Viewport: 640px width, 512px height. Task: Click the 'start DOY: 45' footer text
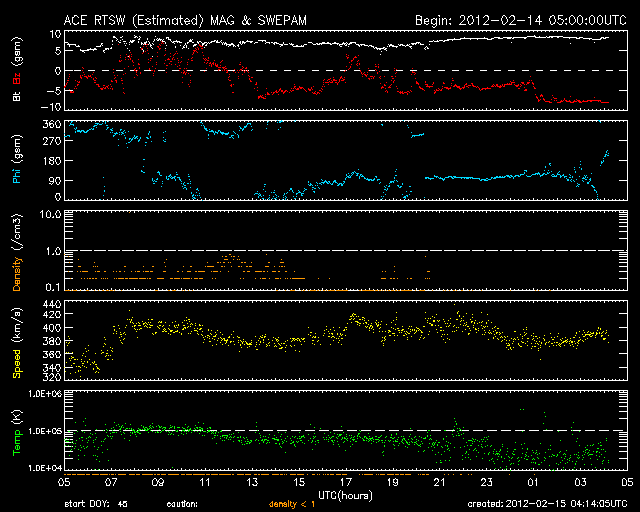click(x=96, y=504)
